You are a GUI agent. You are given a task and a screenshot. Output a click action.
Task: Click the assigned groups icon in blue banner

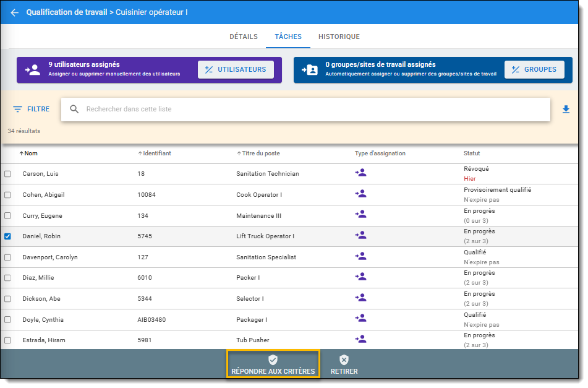309,70
